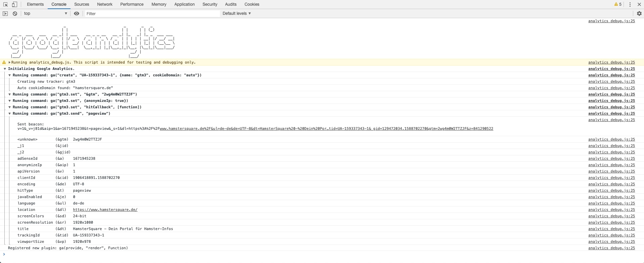
Task: Collapse the hitCallback set command group
Action: click(x=10, y=107)
